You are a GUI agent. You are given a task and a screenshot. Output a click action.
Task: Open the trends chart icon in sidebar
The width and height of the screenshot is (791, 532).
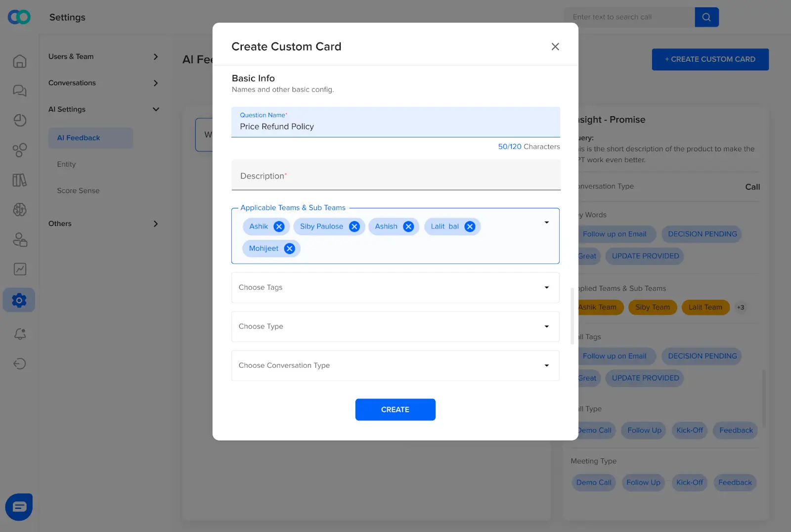pos(19,269)
